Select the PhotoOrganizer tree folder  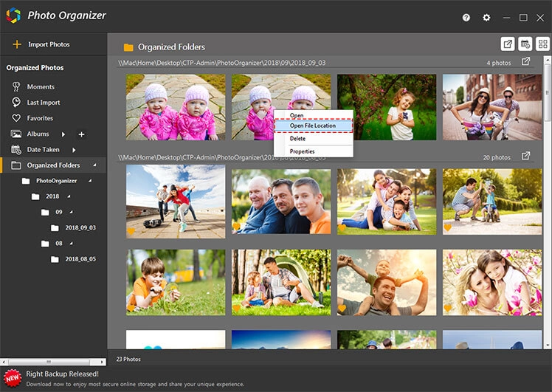pyautogui.click(x=56, y=181)
